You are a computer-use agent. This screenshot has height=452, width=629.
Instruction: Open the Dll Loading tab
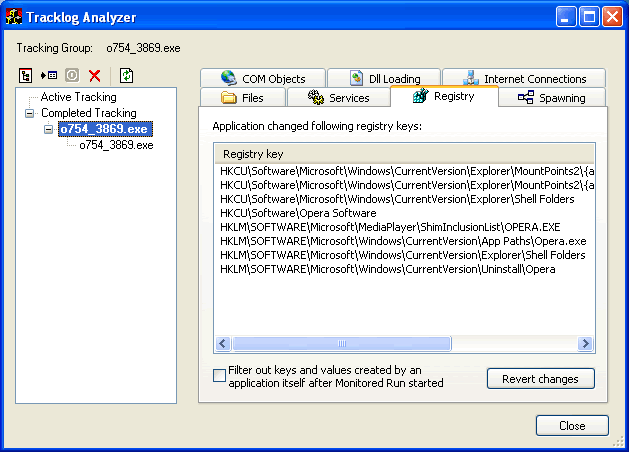point(384,78)
